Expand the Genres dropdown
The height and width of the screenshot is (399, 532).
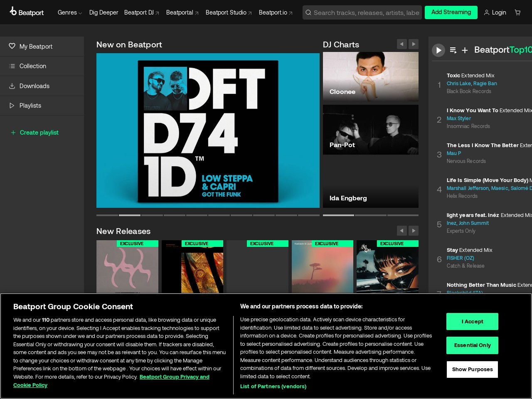[70, 12]
